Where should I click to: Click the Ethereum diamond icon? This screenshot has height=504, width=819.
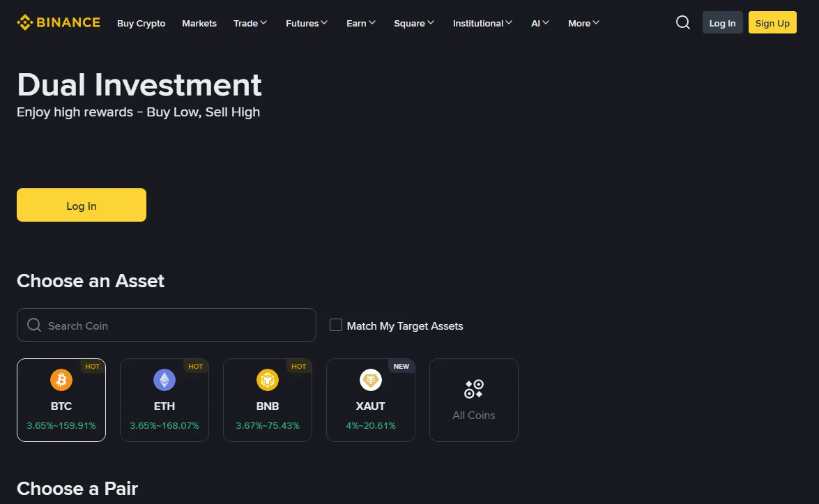(164, 380)
